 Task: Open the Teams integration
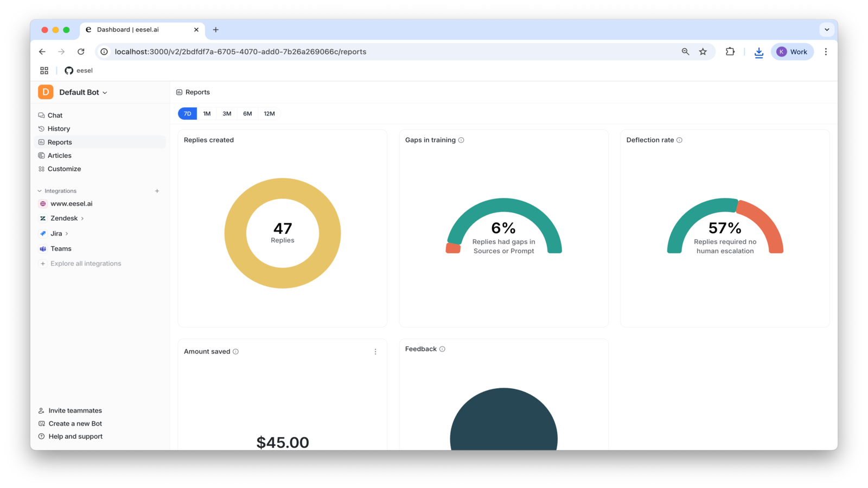61,248
